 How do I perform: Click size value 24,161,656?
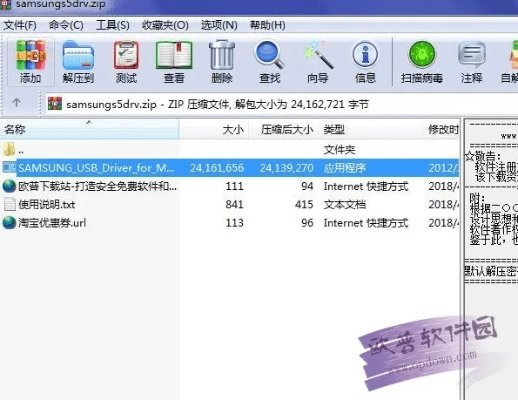click(x=217, y=168)
